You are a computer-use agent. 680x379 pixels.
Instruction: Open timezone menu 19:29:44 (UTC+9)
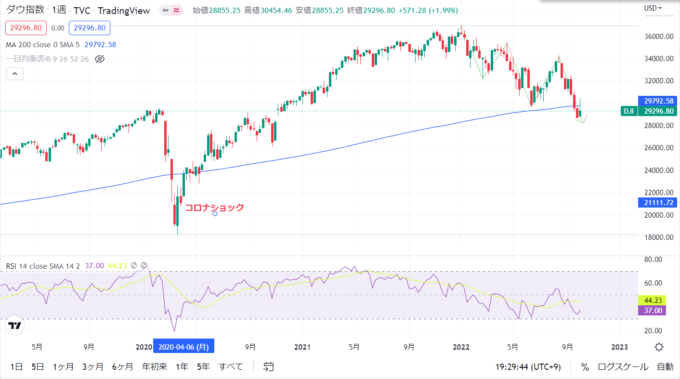(x=528, y=367)
